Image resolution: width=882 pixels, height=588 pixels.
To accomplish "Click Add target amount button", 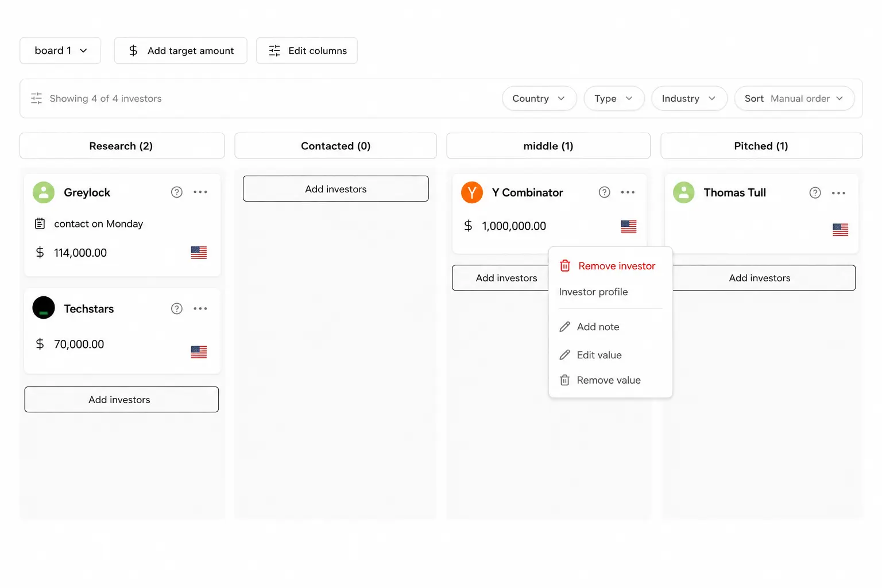I will tap(180, 51).
